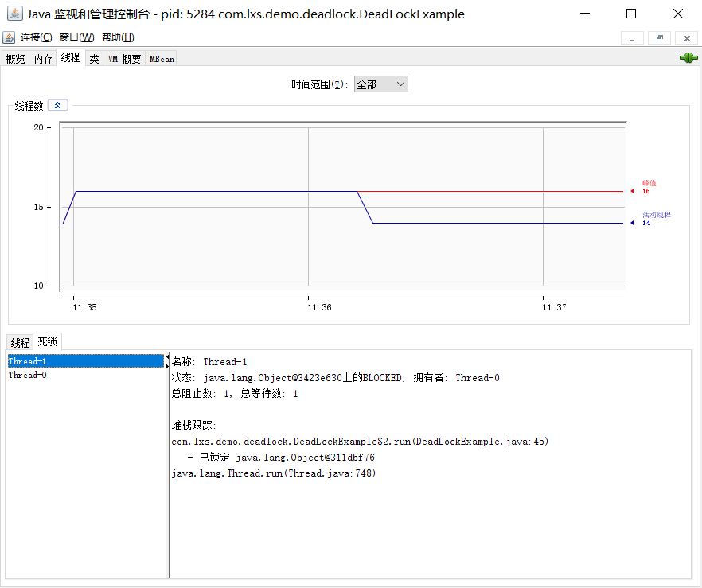702x588 pixels.
Task: Click the Java icon in title bar
Action: coord(15,14)
